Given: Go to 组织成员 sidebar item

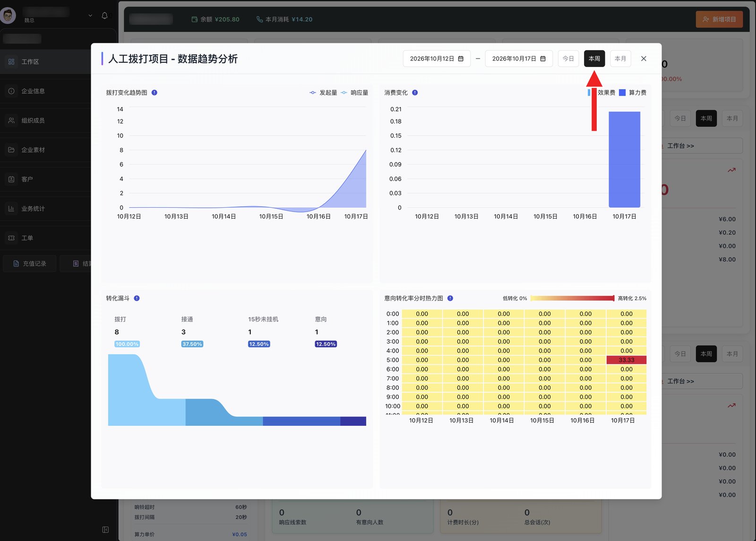Looking at the screenshot, I should point(46,120).
